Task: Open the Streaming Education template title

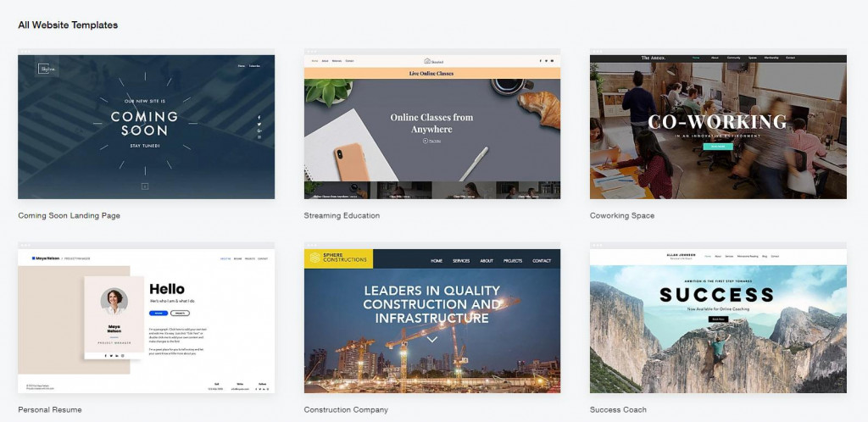Action: click(x=342, y=216)
